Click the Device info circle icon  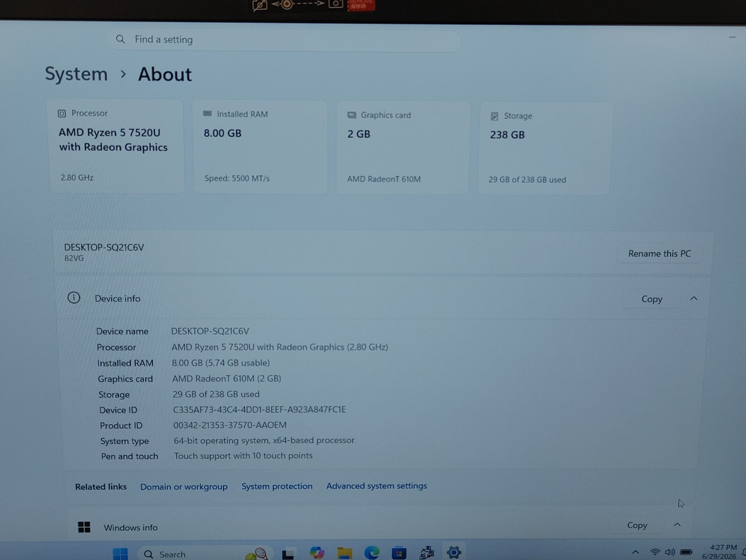(x=74, y=298)
